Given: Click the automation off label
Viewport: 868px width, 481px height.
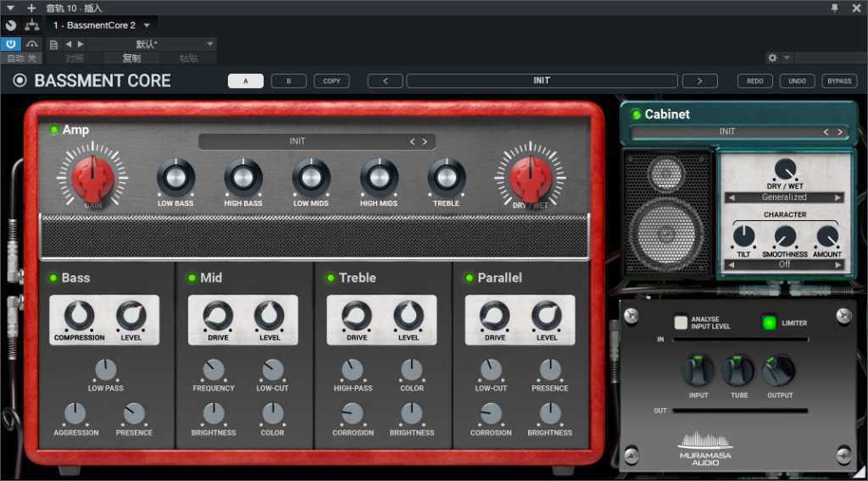Looking at the screenshot, I should (x=21, y=58).
